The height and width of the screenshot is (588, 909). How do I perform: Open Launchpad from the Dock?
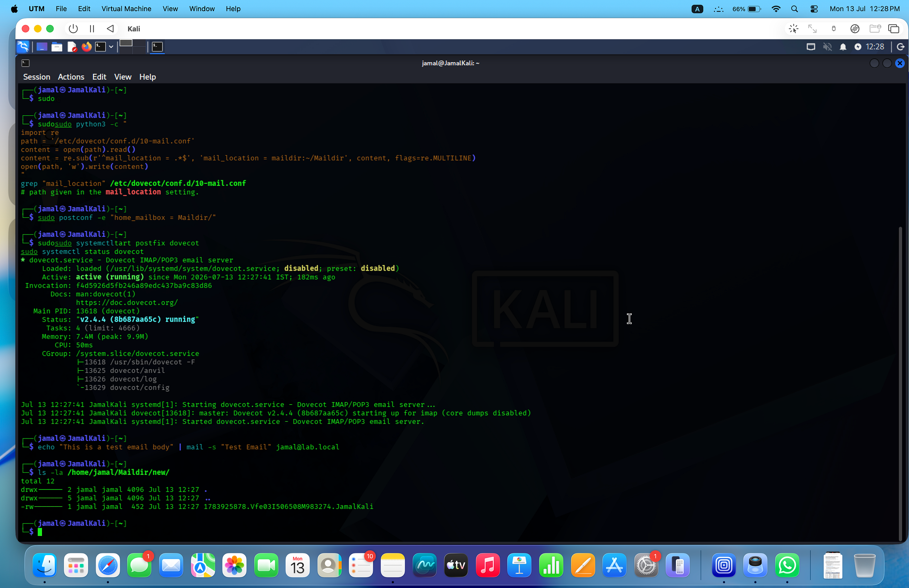click(x=76, y=566)
